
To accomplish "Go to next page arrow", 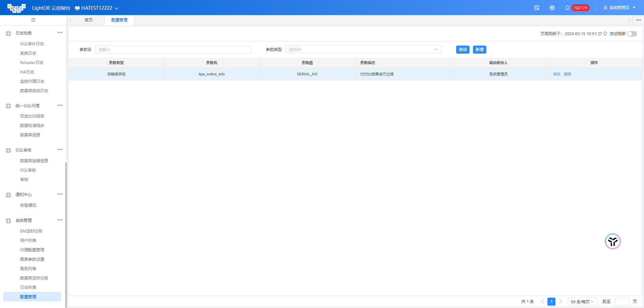I will pos(560,302).
